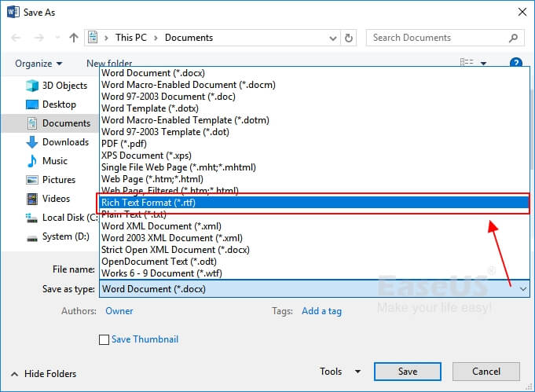
Task: Click the search magnifier icon
Action: [513, 38]
